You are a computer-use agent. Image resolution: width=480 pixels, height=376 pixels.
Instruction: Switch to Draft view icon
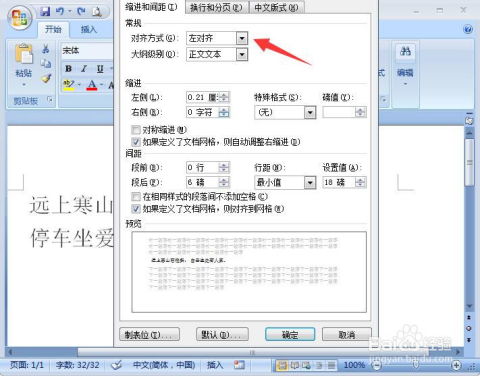(331, 366)
